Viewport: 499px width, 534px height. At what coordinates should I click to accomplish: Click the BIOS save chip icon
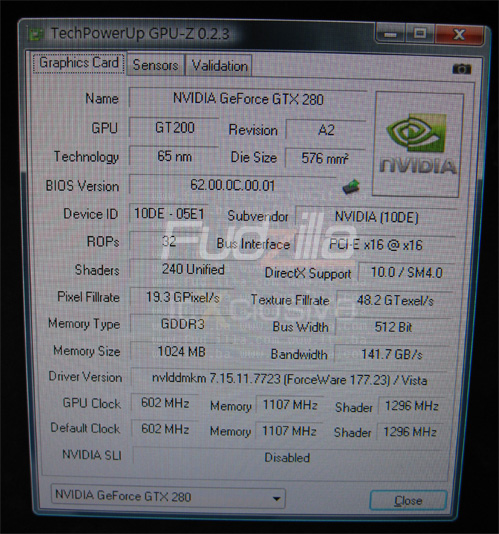coord(351,187)
